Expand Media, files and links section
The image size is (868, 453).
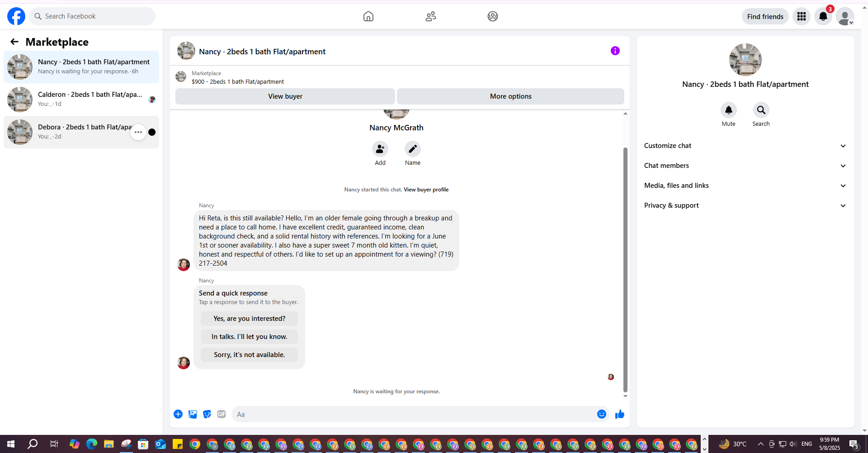745,186
